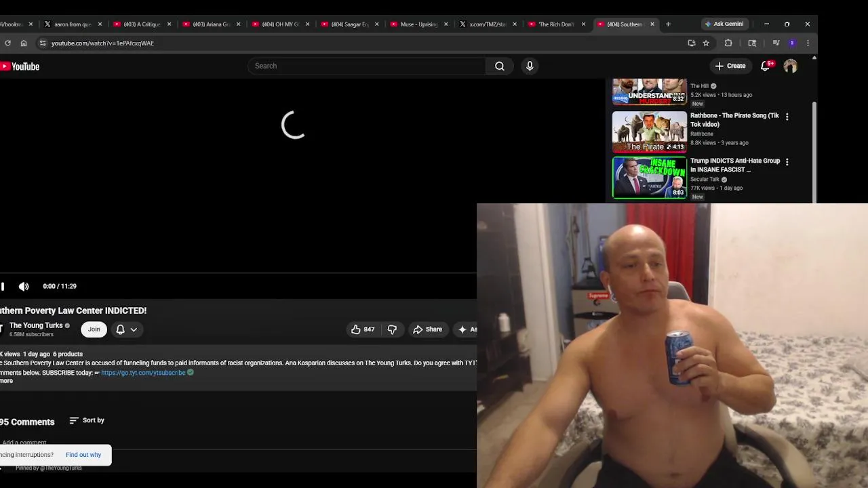The height and width of the screenshot is (488, 868).
Task: Click the Share button
Action: [x=427, y=329]
